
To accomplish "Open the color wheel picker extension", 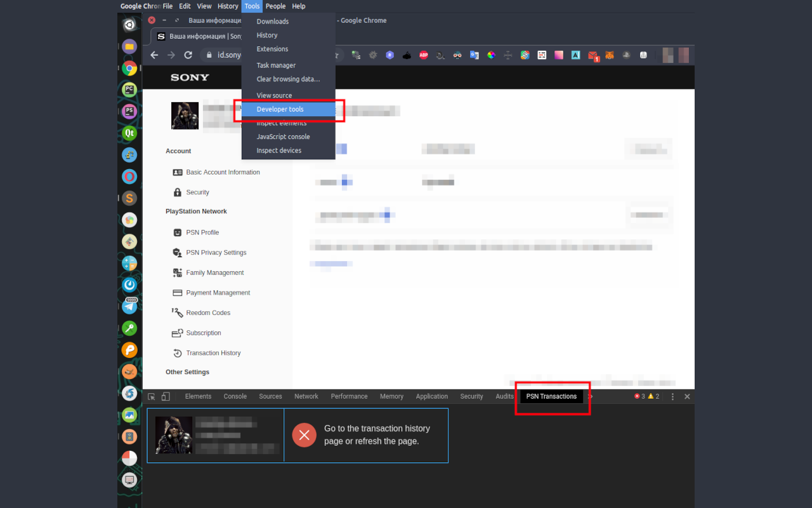I will pyautogui.click(x=491, y=55).
